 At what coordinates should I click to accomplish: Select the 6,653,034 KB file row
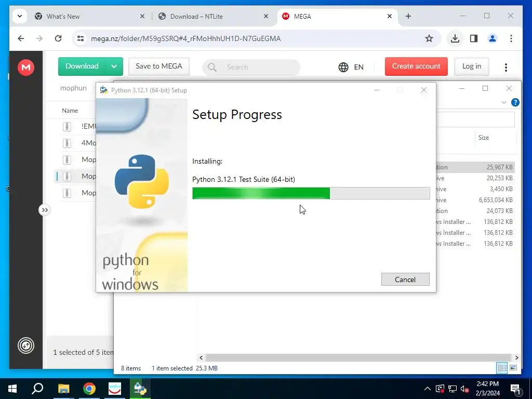click(475, 200)
